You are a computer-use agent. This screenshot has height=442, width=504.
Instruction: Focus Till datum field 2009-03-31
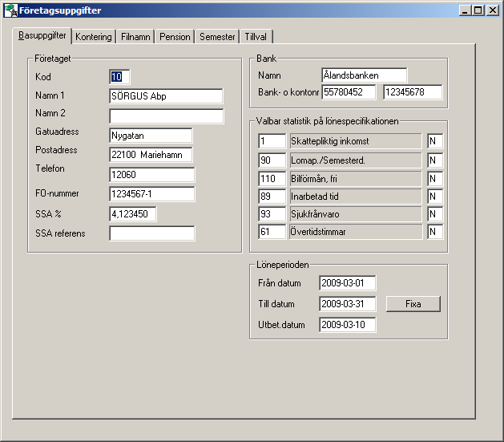pyautogui.click(x=348, y=304)
